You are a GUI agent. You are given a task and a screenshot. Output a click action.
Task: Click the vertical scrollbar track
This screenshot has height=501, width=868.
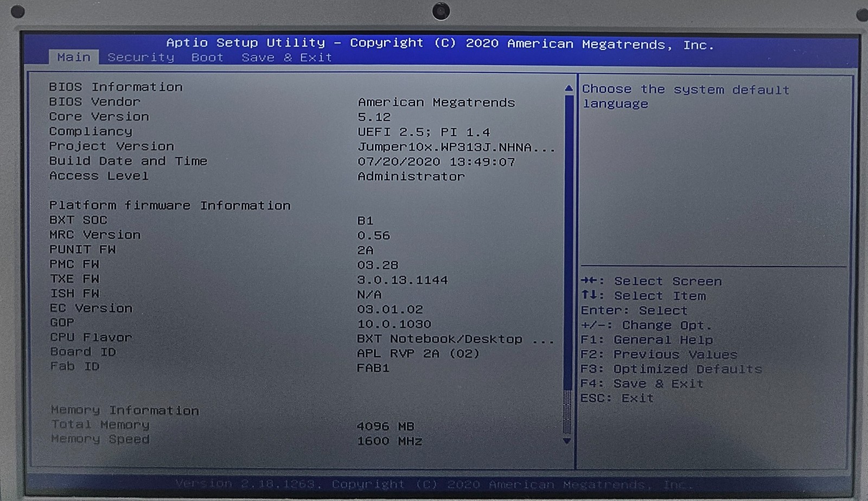point(568,264)
